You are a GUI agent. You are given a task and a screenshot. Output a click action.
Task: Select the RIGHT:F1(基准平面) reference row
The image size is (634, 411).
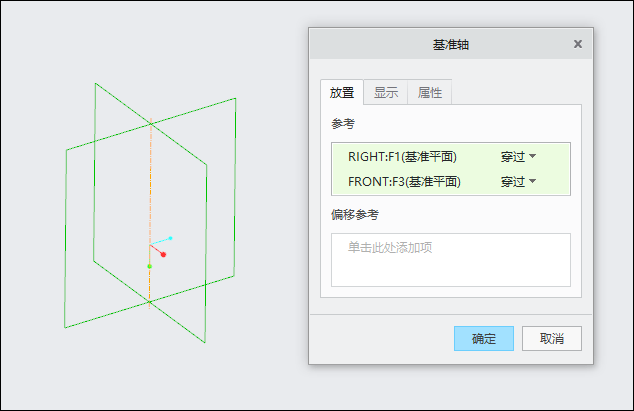[451, 157]
